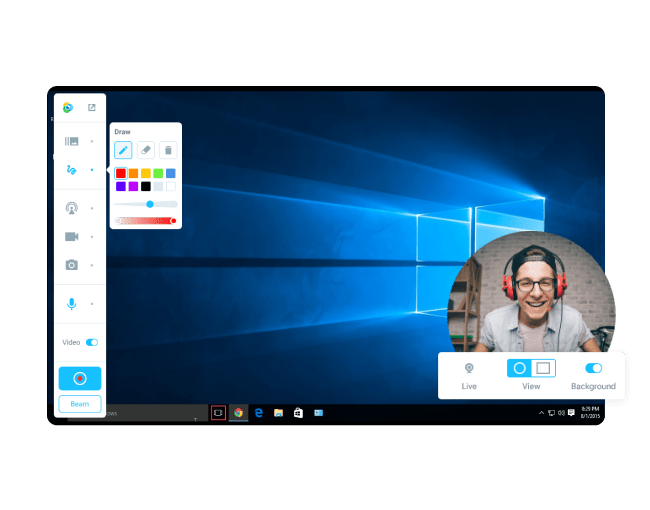
Task: Open the pop-out window icon
Action: pyautogui.click(x=92, y=108)
